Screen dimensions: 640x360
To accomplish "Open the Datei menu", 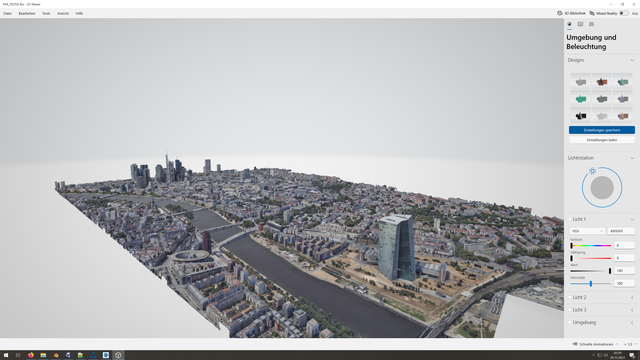I will point(7,13).
